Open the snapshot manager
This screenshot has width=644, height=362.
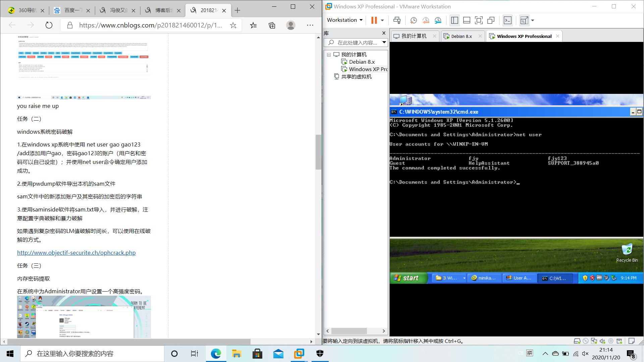[438, 20]
